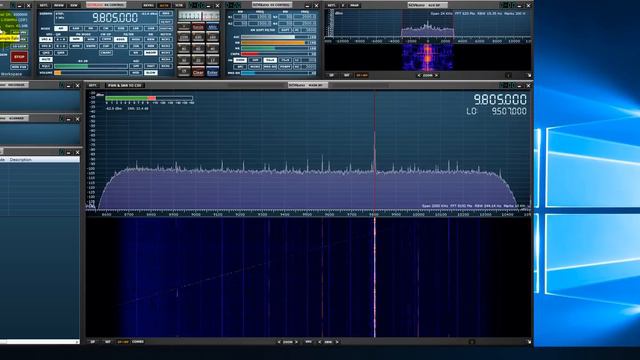This screenshot has height=360, width=640.
Task: Click PEAK in the AUX SP window
Action: (355, 5)
